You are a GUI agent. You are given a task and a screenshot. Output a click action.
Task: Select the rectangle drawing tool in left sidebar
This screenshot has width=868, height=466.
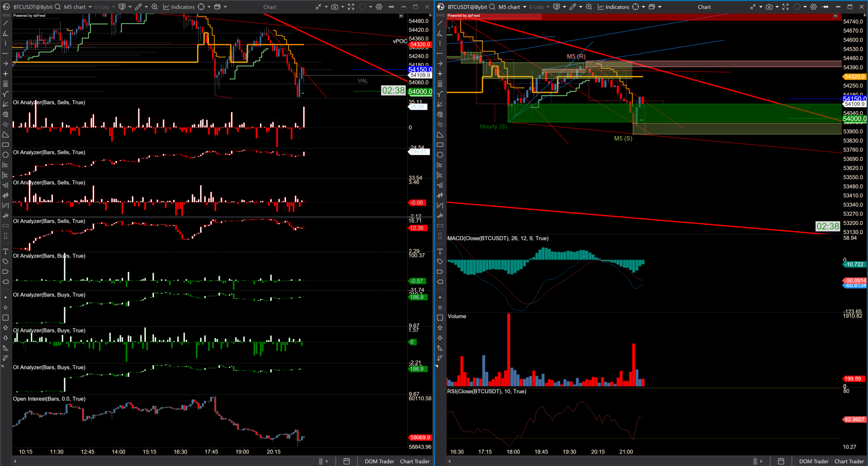pyautogui.click(x=5, y=145)
